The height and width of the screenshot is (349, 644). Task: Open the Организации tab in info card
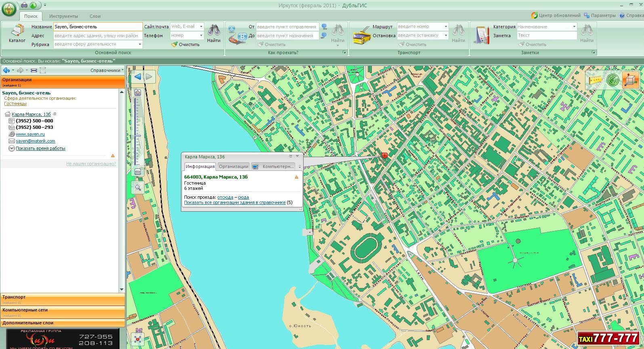click(x=233, y=166)
